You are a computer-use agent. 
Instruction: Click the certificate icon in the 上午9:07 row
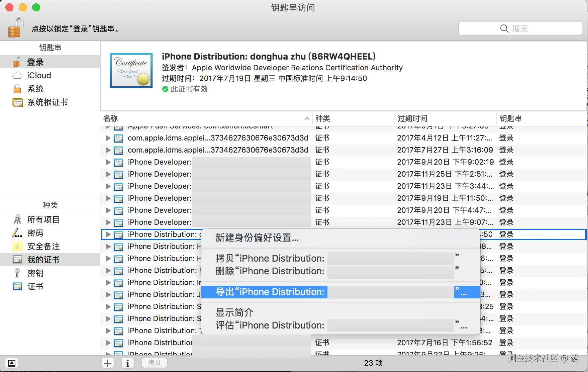[118, 222]
